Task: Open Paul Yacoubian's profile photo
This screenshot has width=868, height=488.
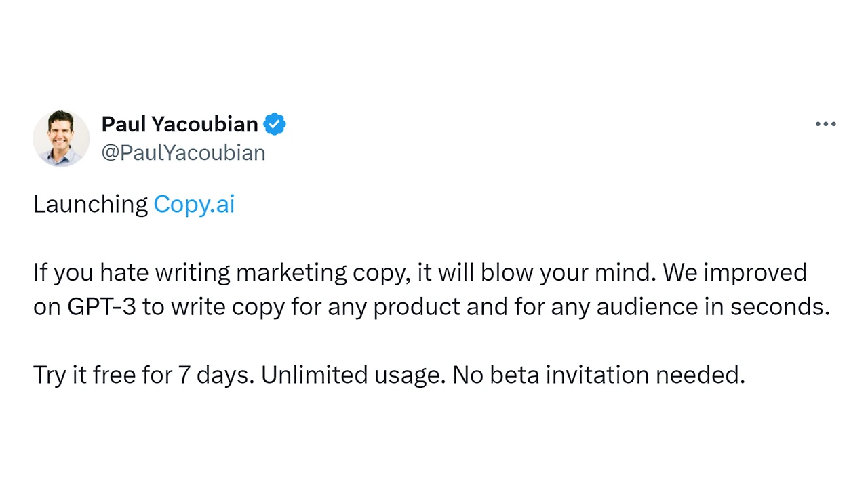Action: coord(61,138)
